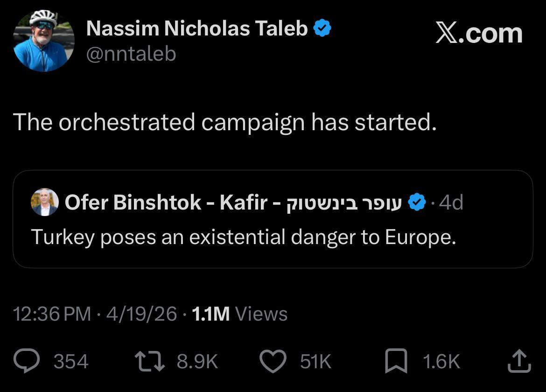The height and width of the screenshot is (392, 546).
Task: Visit the @nntaleb handle link
Action: tap(131, 54)
